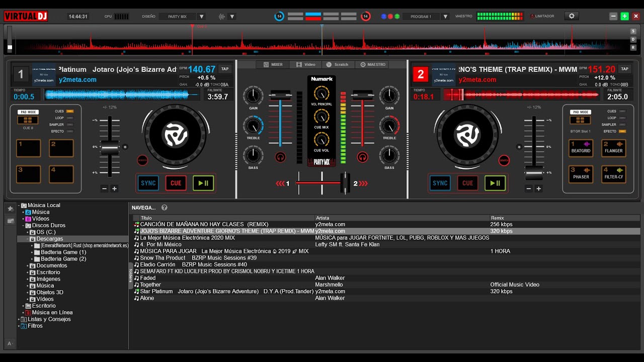Image resolution: width=644 pixels, height=362 pixels.
Task: Click deck 1 pad mode grid icon
Action: point(28,120)
